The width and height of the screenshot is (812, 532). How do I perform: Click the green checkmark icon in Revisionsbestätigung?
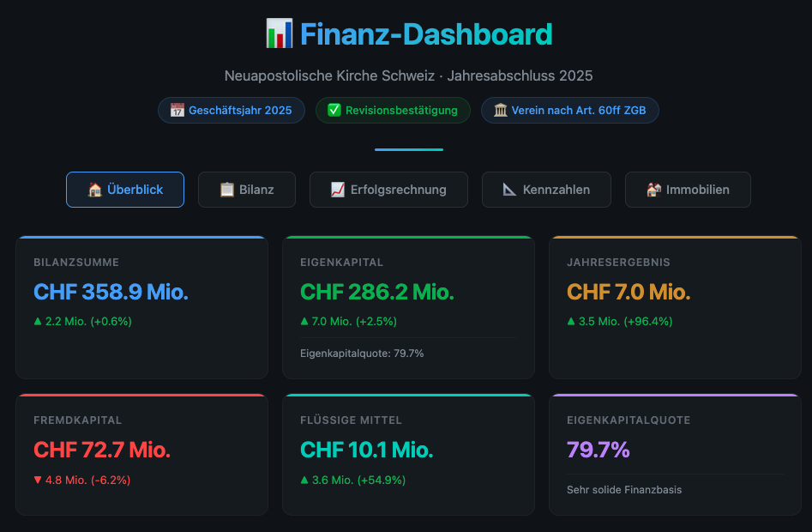point(334,111)
